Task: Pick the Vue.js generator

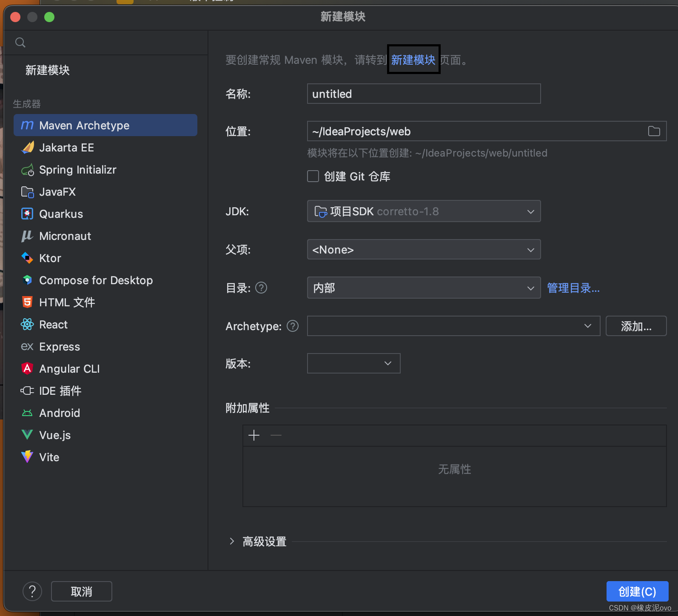Action: click(105, 435)
